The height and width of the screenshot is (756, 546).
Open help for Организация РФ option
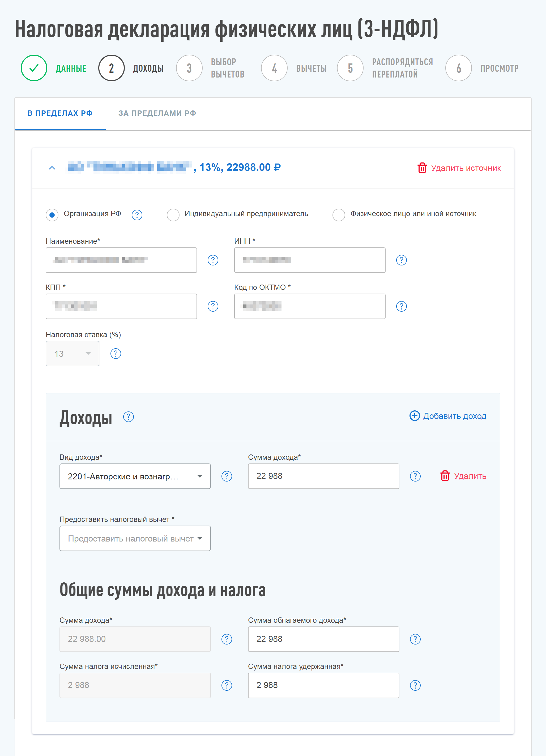click(x=137, y=215)
